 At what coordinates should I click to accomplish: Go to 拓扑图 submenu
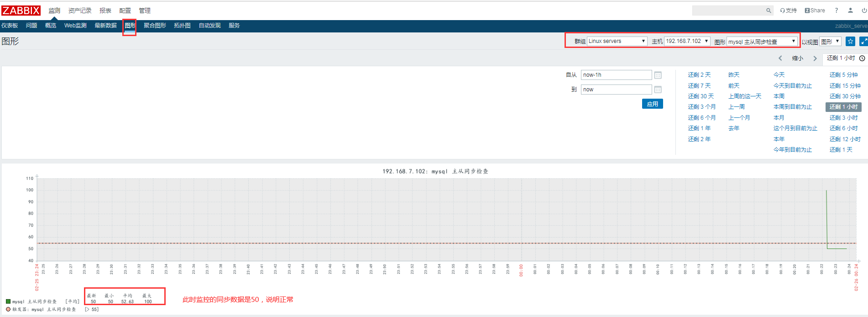[182, 26]
